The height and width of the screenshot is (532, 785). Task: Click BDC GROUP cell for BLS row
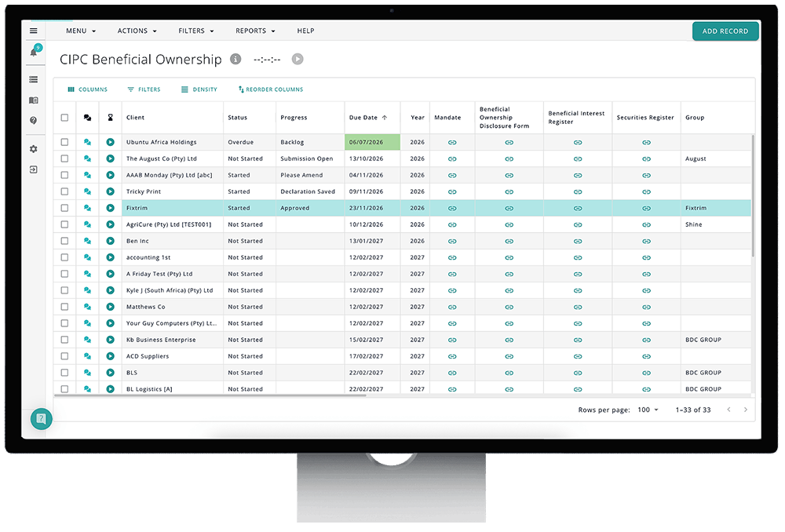(x=716, y=373)
